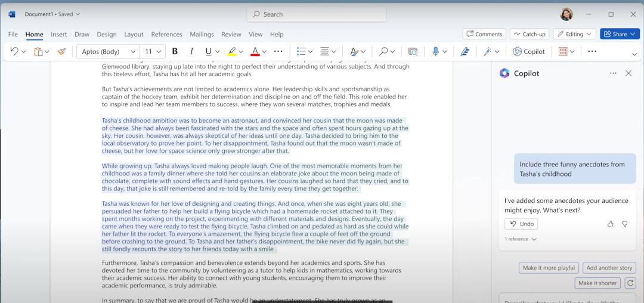Click the Search box in title bar

click(x=317, y=14)
